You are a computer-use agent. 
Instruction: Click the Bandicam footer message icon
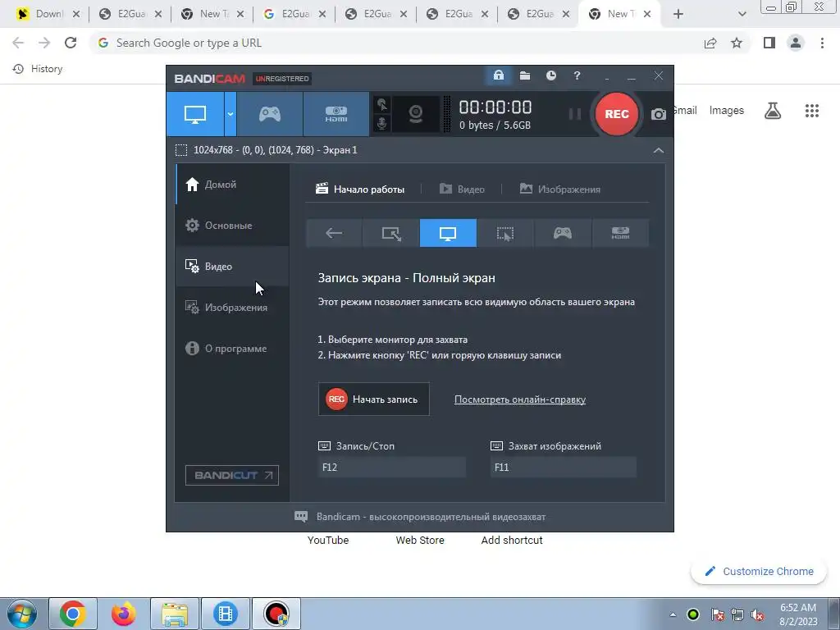click(x=301, y=517)
